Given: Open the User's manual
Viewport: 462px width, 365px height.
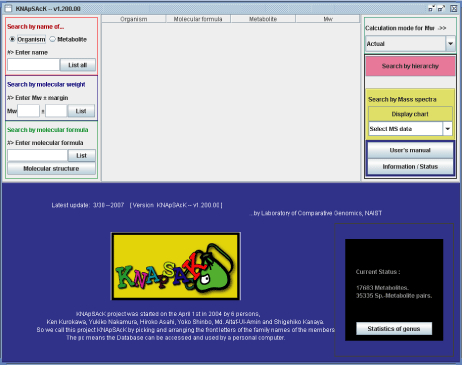Looking at the screenshot, I should click(x=410, y=150).
